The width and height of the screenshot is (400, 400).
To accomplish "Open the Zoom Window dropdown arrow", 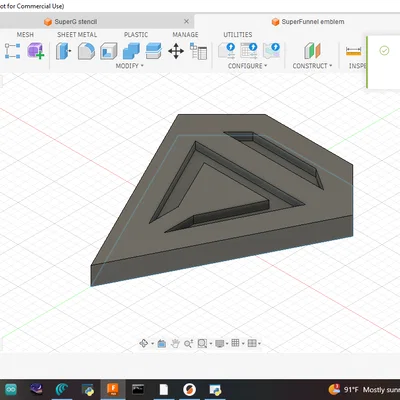I will click(211, 343).
